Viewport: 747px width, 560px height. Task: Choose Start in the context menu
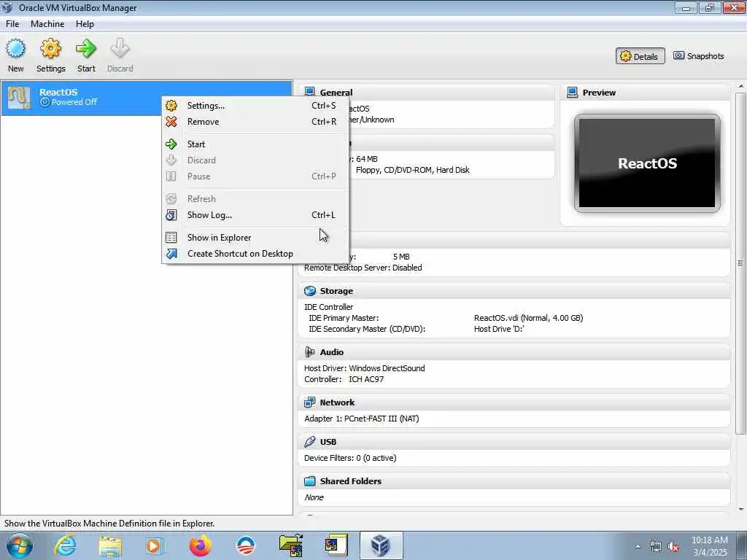[255, 144]
